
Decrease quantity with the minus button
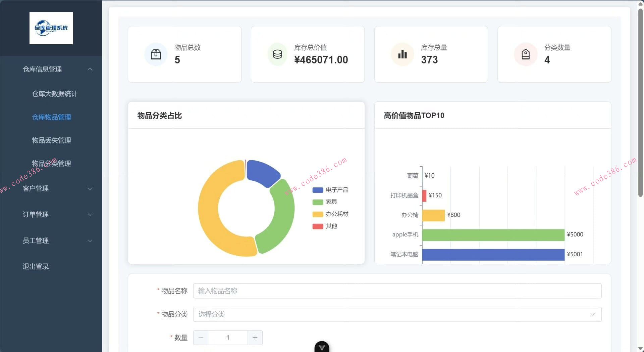coord(201,338)
